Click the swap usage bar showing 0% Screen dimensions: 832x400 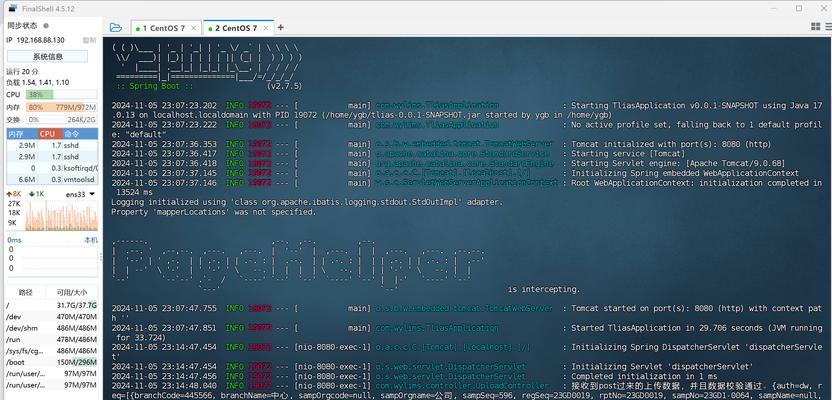click(61, 120)
